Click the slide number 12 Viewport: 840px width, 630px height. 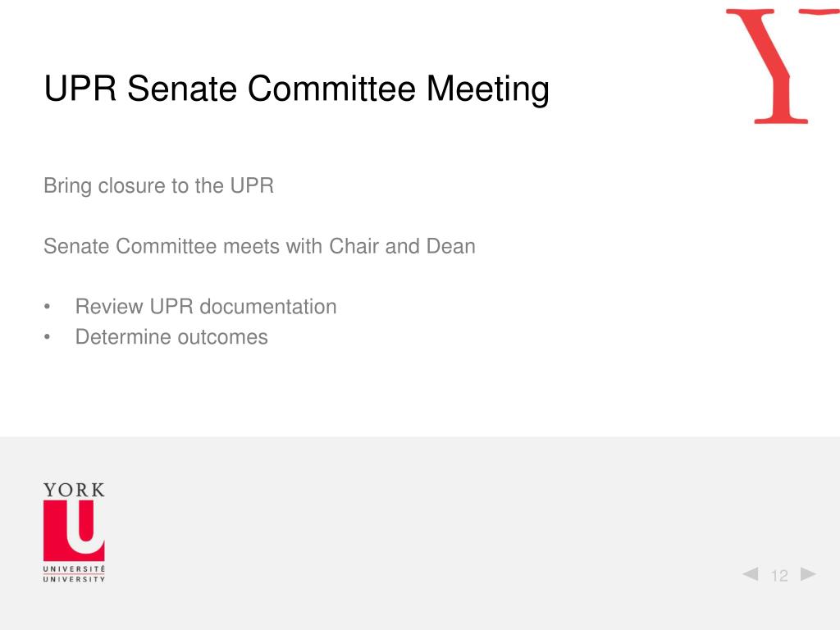779,575
